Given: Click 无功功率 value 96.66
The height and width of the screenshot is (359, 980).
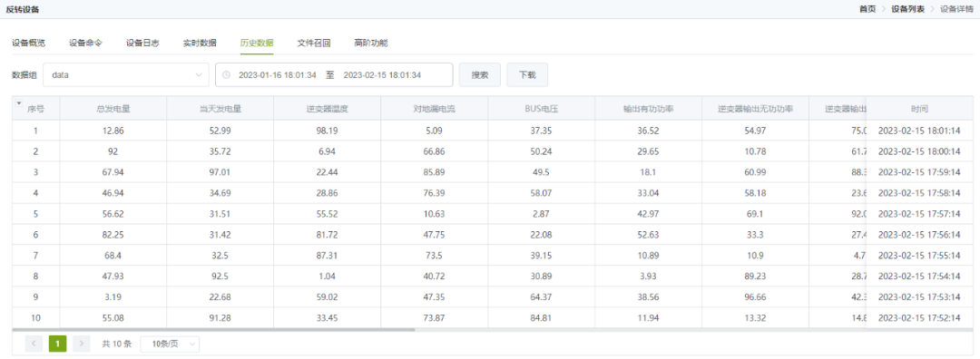Looking at the screenshot, I should [755, 296].
